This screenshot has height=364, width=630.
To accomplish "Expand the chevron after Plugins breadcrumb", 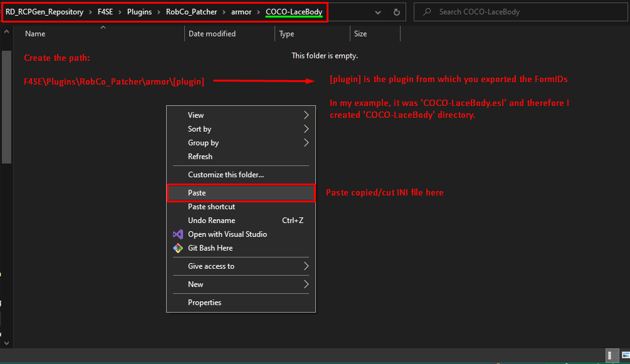I will click(159, 12).
